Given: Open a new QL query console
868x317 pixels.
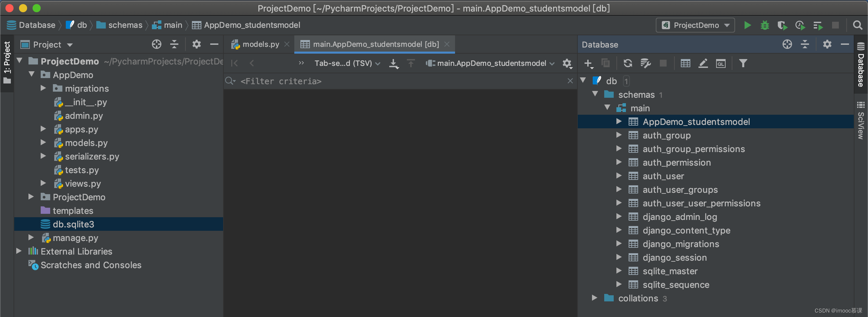Looking at the screenshot, I should coord(721,63).
